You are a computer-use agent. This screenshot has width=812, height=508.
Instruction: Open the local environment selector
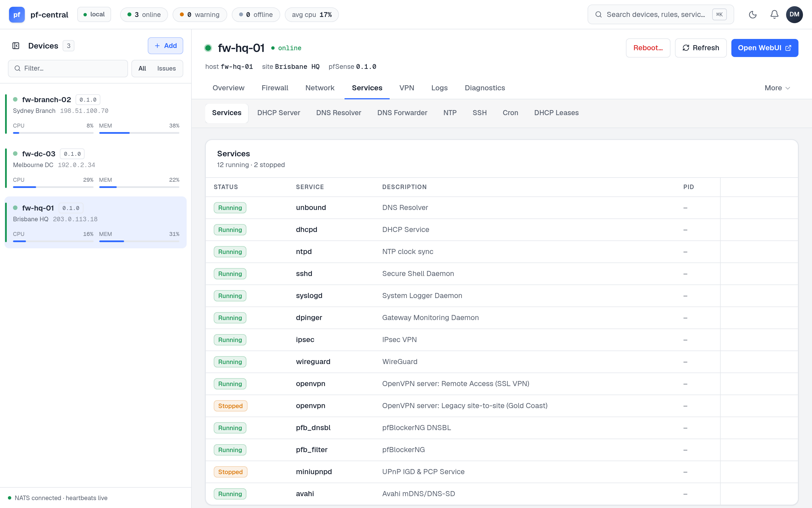pos(94,14)
